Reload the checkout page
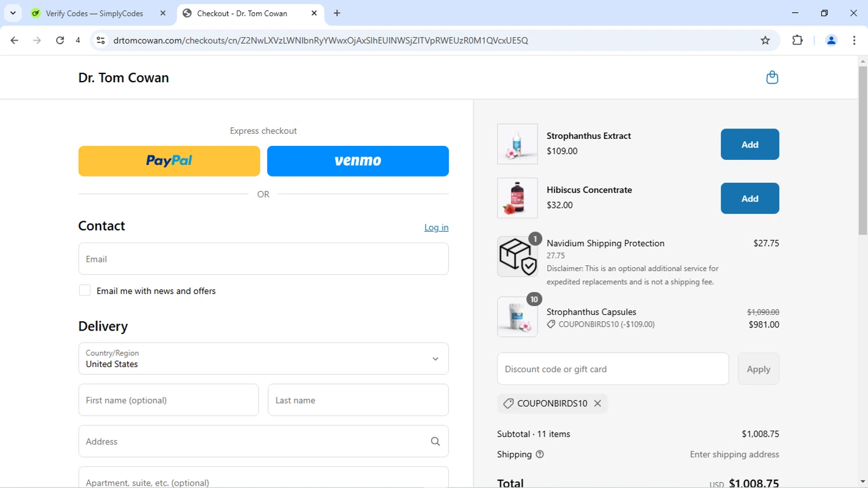 60,41
